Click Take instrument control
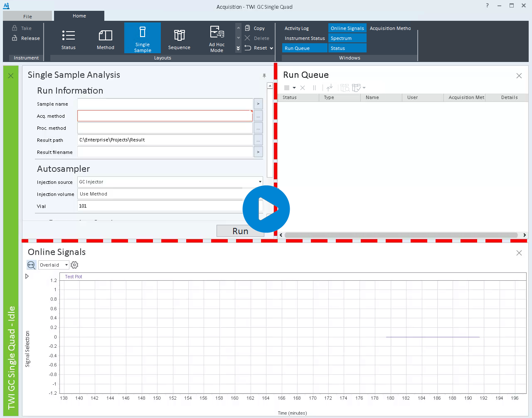Viewport: 532px width, 418px height. pos(22,28)
